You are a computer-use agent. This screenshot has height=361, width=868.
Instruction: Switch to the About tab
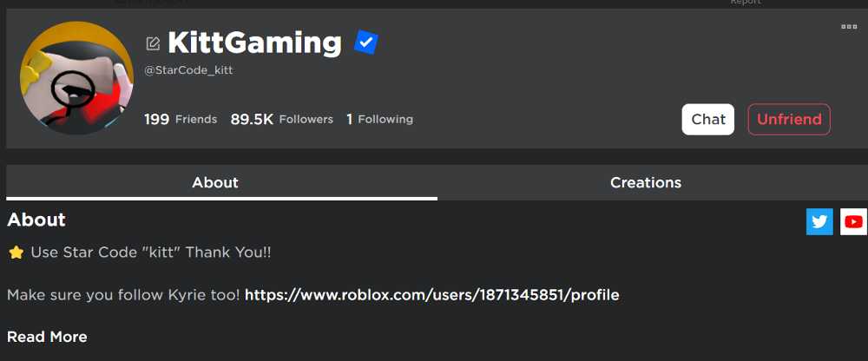[x=215, y=182]
